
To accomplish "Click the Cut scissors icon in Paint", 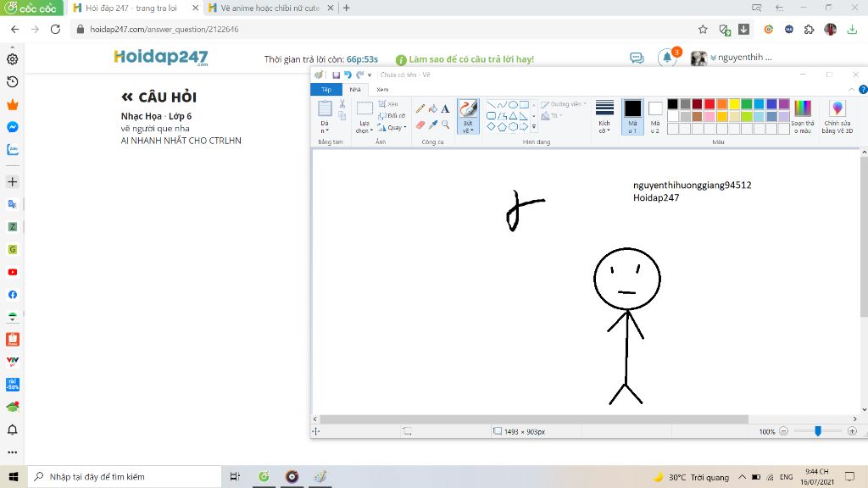I will (x=342, y=103).
